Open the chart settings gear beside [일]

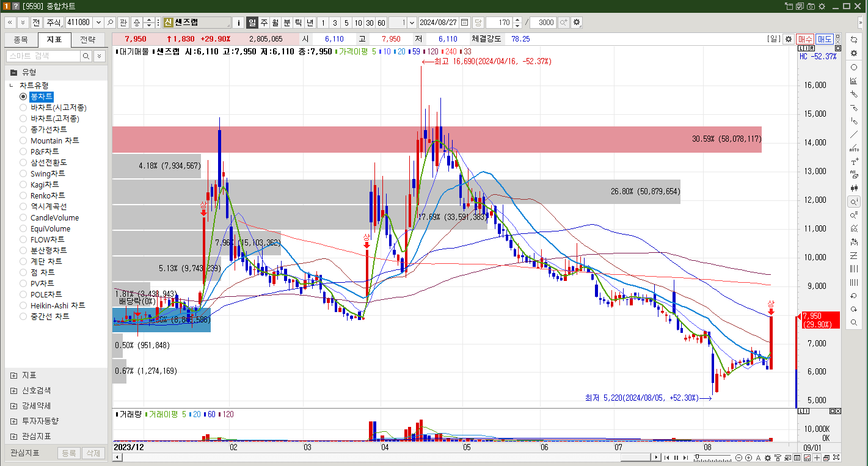pos(789,38)
